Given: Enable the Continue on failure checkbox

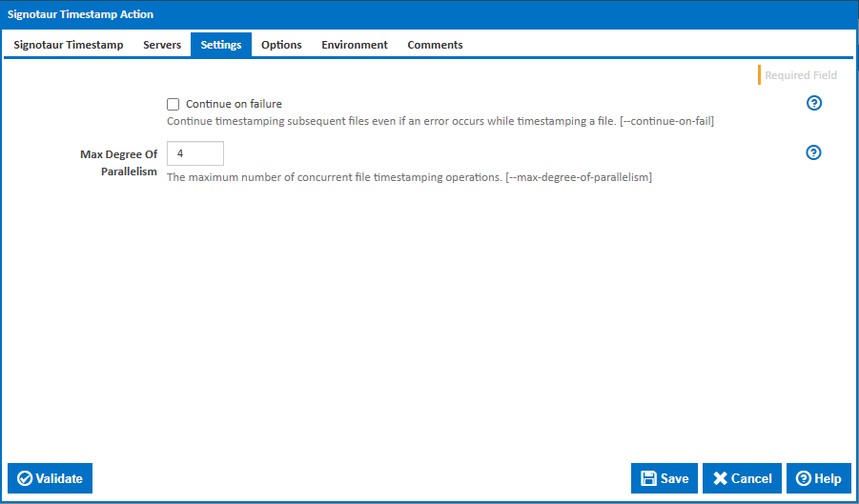Looking at the screenshot, I should 174,104.
